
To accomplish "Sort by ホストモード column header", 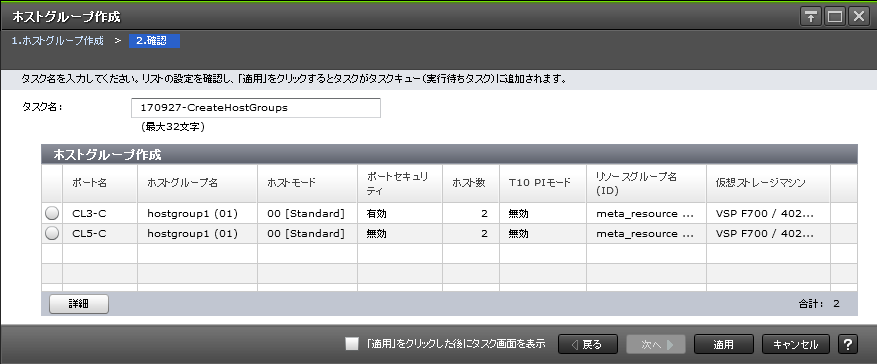I will [x=308, y=183].
